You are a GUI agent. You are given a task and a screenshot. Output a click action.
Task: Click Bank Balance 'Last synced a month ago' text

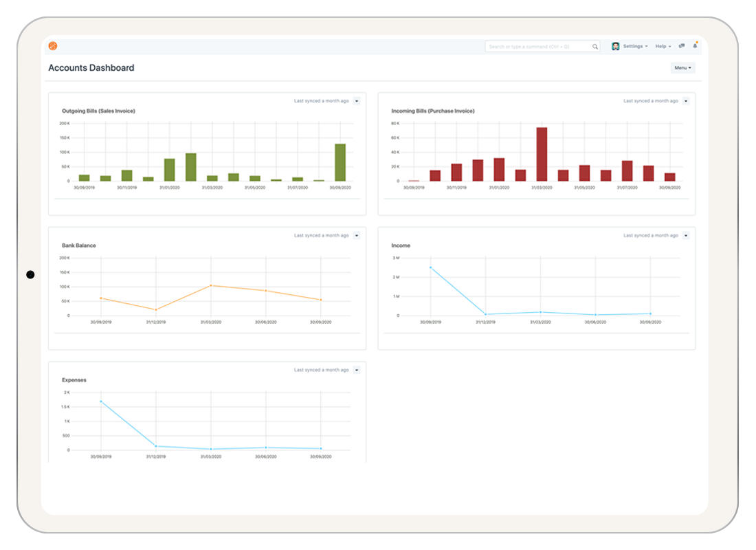coord(322,236)
